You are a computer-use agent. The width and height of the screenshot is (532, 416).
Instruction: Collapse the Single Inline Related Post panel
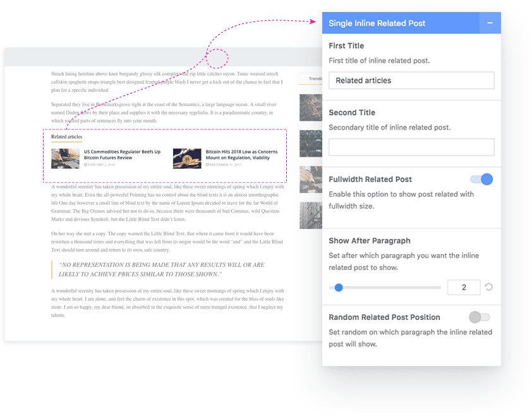[x=490, y=23]
